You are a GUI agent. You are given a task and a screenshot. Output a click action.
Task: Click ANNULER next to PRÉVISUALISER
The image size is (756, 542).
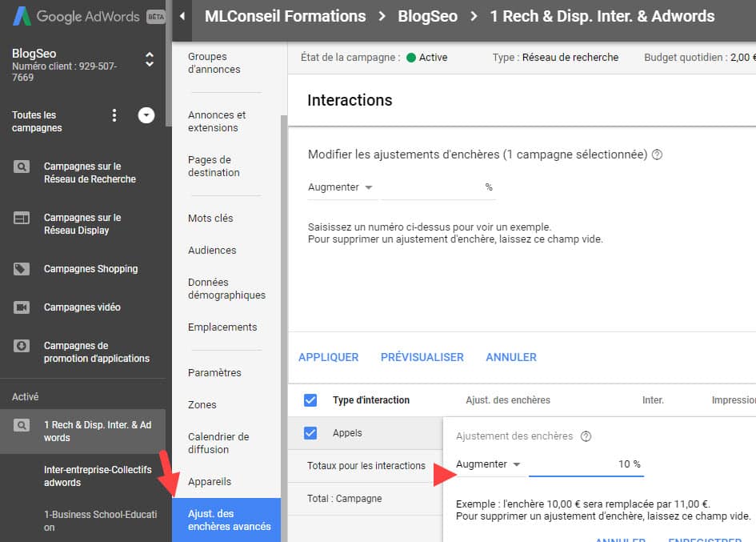click(511, 357)
